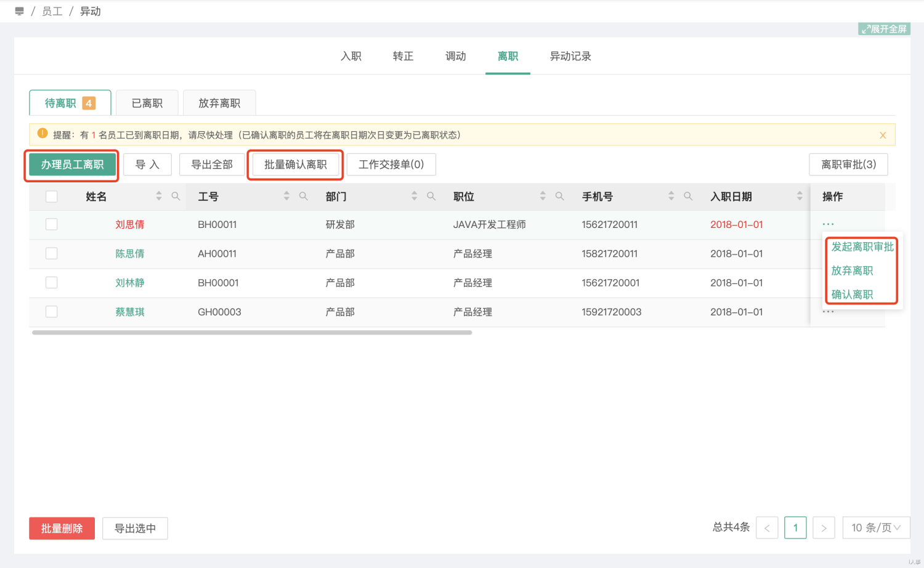924x568 pixels.
Task: Open employee 蔡慧琪 name link
Action: (130, 312)
